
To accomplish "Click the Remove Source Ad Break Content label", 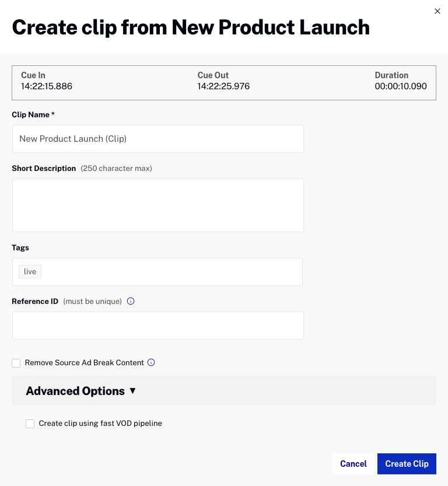I will point(84,363).
